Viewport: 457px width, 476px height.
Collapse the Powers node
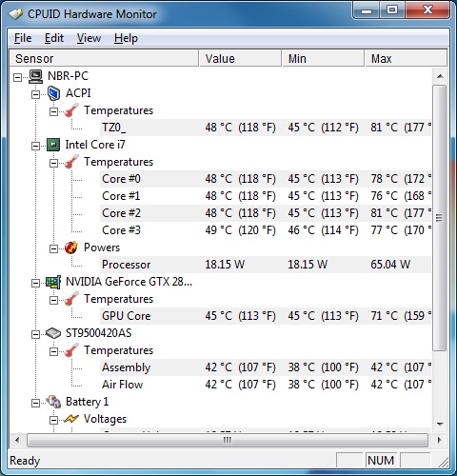[x=54, y=249]
